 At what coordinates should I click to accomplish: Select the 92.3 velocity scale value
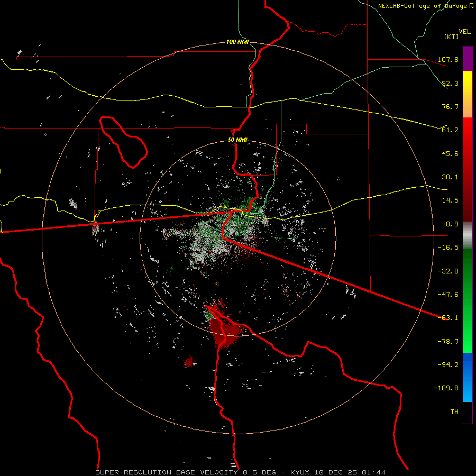tap(450, 83)
